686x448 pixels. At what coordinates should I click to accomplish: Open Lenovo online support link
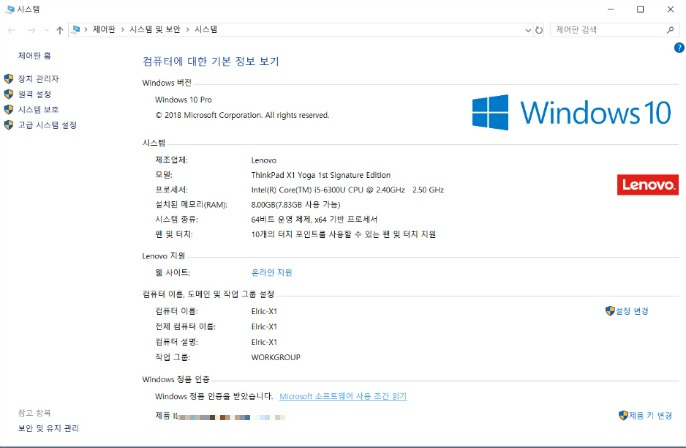tap(271, 273)
